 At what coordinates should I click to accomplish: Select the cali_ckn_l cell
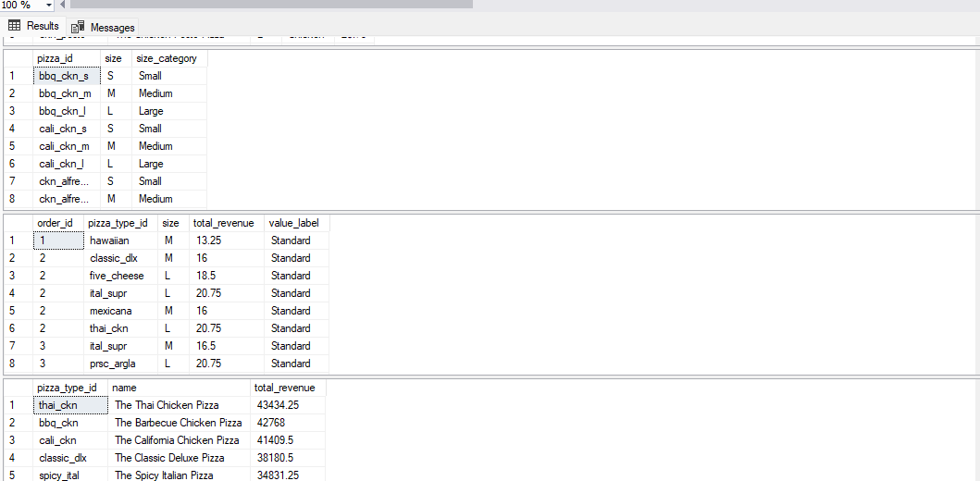tap(67, 164)
